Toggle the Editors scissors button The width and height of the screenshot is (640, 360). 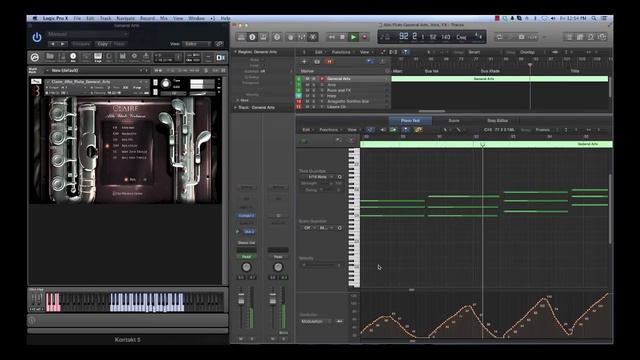coord(313,37)
